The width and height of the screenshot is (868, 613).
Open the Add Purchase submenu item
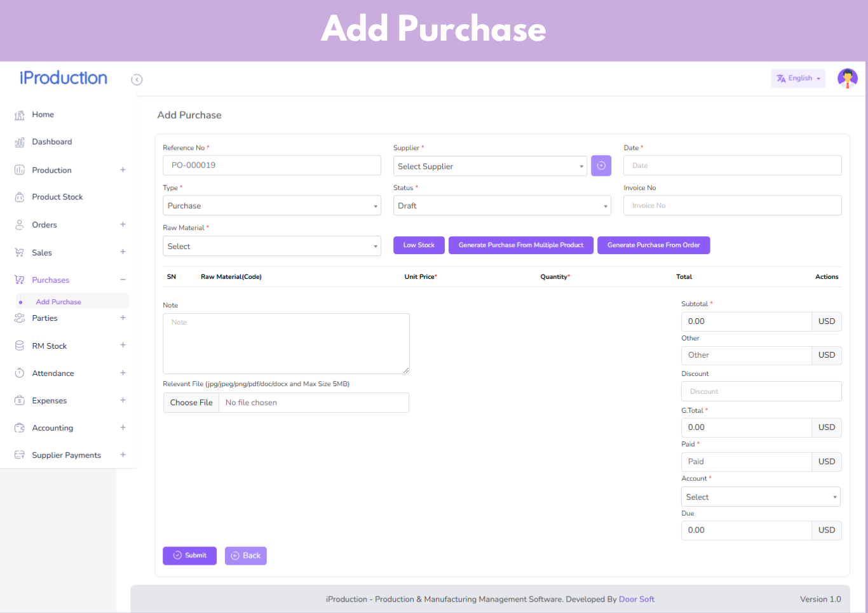(x=58, y=302)
